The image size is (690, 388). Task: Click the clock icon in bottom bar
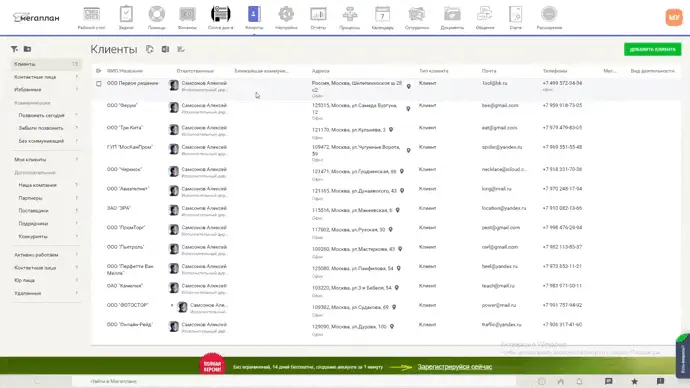542,381
